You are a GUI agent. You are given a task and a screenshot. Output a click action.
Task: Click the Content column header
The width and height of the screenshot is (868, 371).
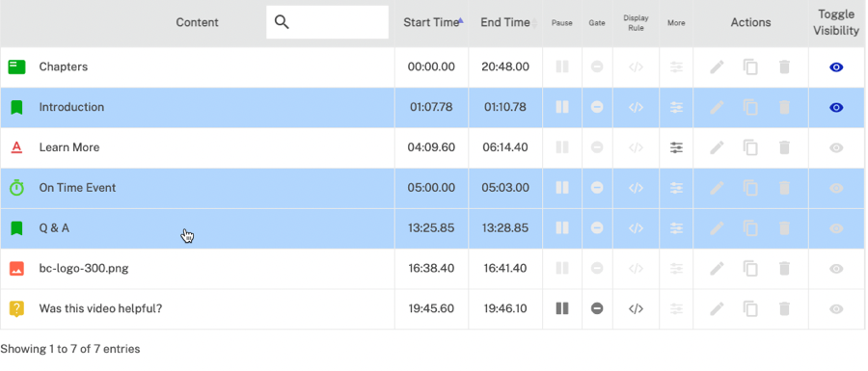(197, 23)
